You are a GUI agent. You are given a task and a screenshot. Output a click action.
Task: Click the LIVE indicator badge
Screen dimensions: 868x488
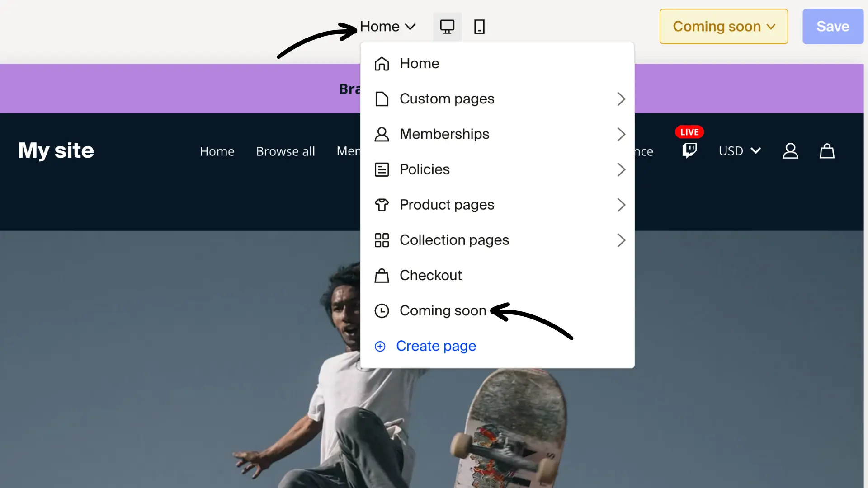pyautogui.click(x=689, y=131)
